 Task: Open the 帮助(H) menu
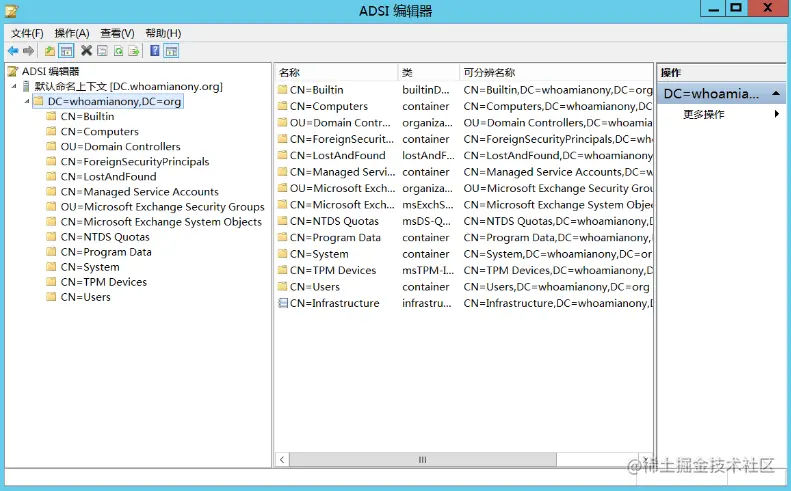[163, 33]
